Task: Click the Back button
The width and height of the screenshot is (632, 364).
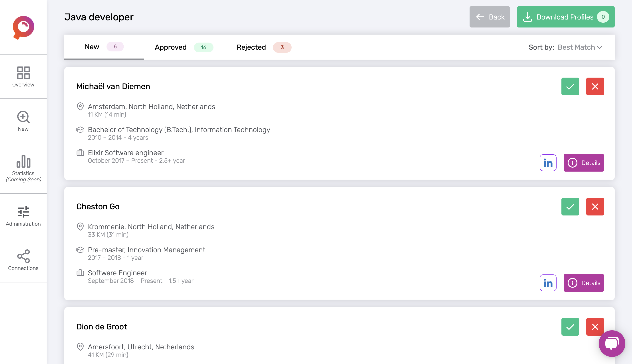Action: 490,17
